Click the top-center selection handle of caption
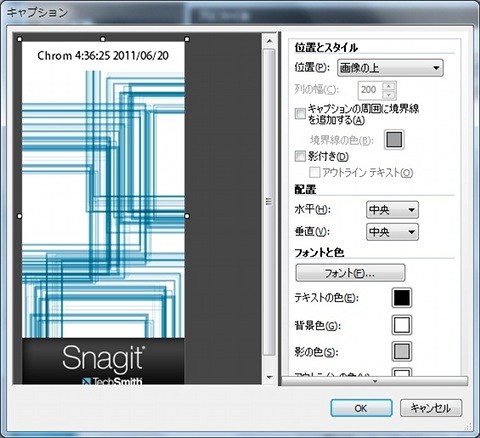The image size is (480, 438). tap(103, 39)
